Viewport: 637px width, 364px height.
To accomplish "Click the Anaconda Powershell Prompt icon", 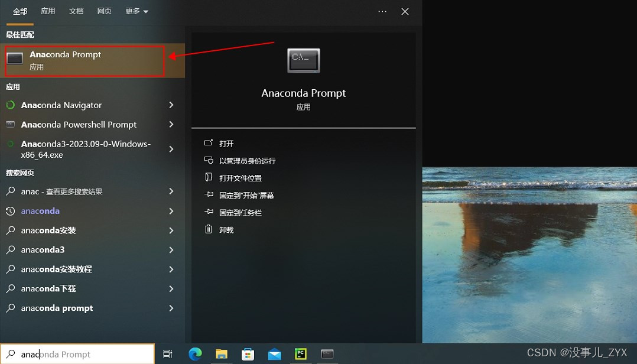I will 11,124.
